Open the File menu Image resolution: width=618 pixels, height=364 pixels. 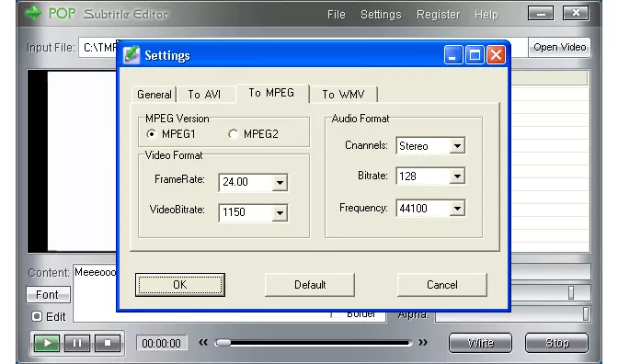point(337,15)
